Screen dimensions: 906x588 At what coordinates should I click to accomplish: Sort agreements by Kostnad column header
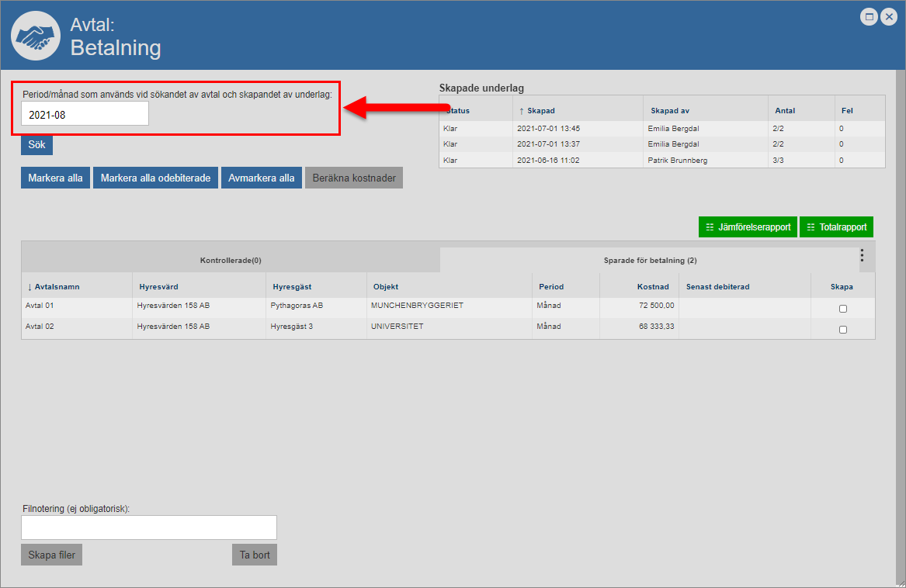[653, 287]
